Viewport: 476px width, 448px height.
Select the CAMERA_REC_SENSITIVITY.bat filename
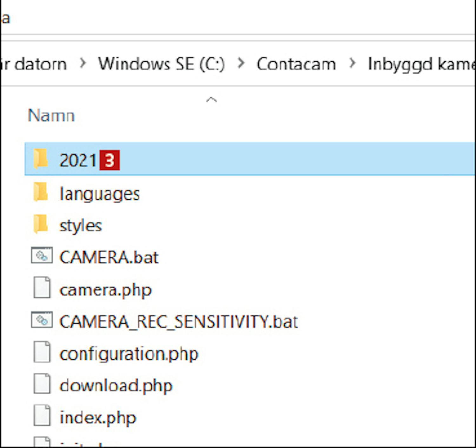tap(179, 322)
